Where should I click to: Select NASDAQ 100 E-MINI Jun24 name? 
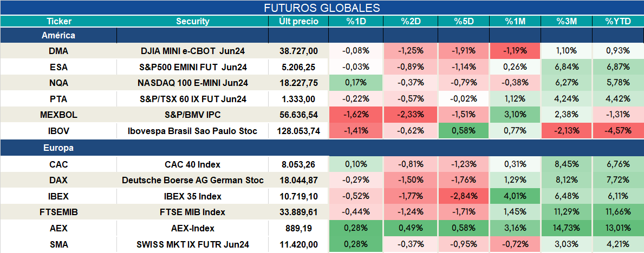point(193,83)
